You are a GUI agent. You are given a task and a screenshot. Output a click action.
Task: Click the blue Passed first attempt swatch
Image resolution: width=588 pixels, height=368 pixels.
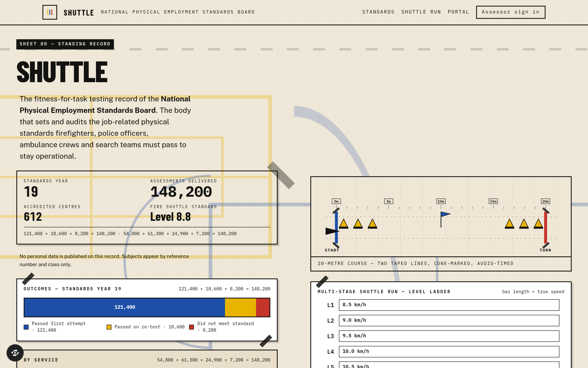pos(26,327)
